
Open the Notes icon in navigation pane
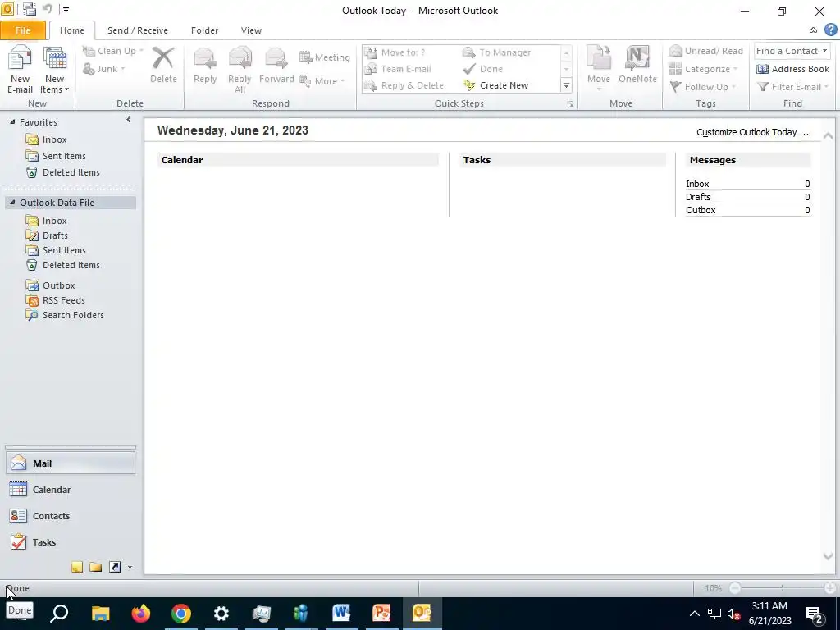[x=77, y=567]
